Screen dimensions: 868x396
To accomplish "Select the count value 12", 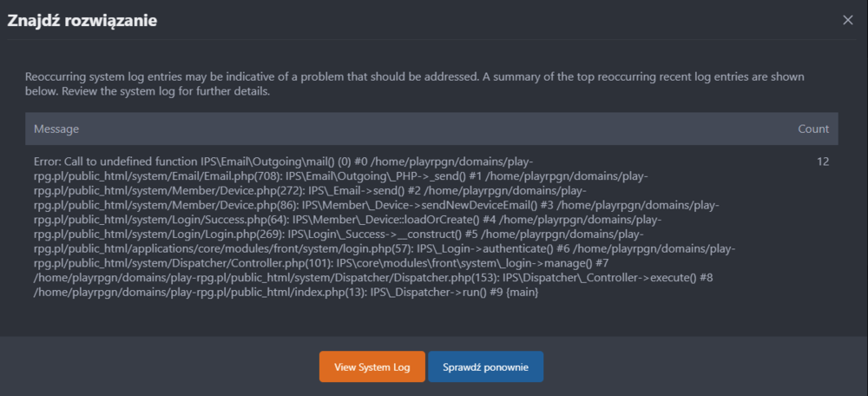I will coord(822,162).
